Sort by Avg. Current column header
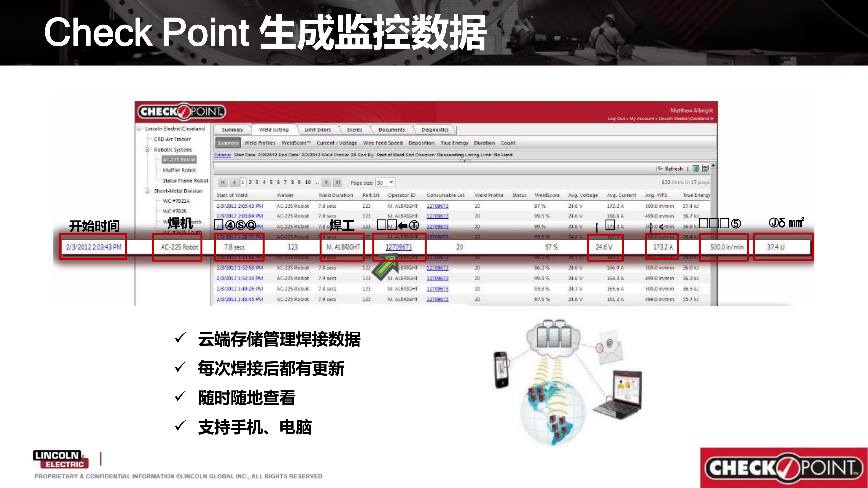The width and height of the screenshot is (868, 488). (x=621, y=195)
